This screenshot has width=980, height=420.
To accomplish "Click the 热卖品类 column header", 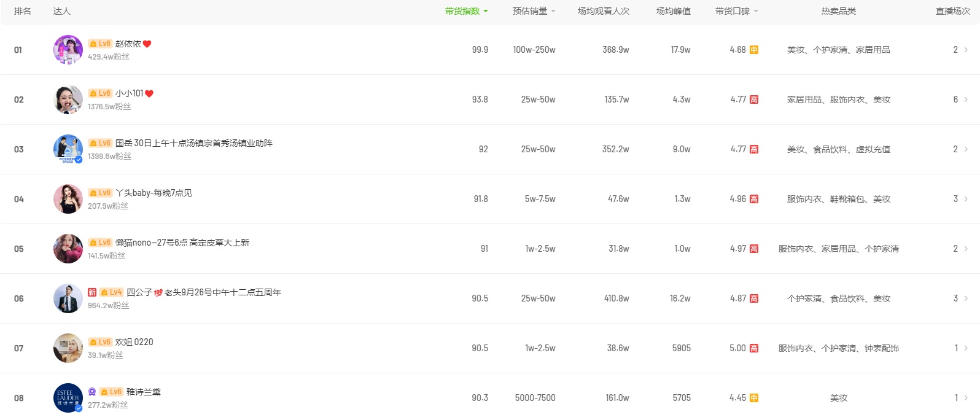I will click(x=838, y=11).
